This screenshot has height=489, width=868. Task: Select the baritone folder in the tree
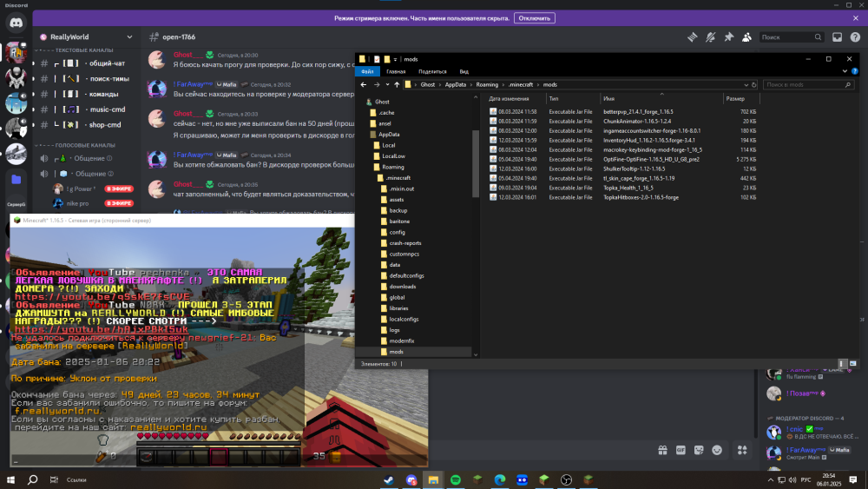[399, 221]
